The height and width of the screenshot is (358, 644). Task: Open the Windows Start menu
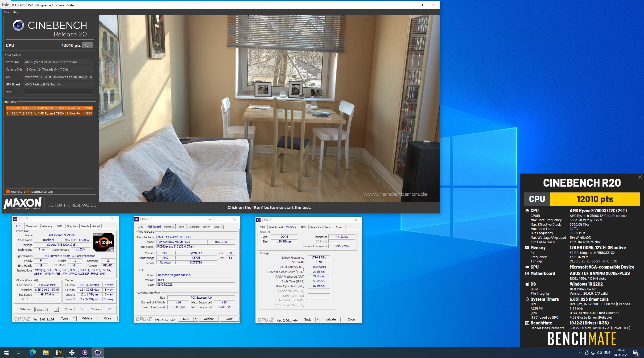(x=6, y=353)
